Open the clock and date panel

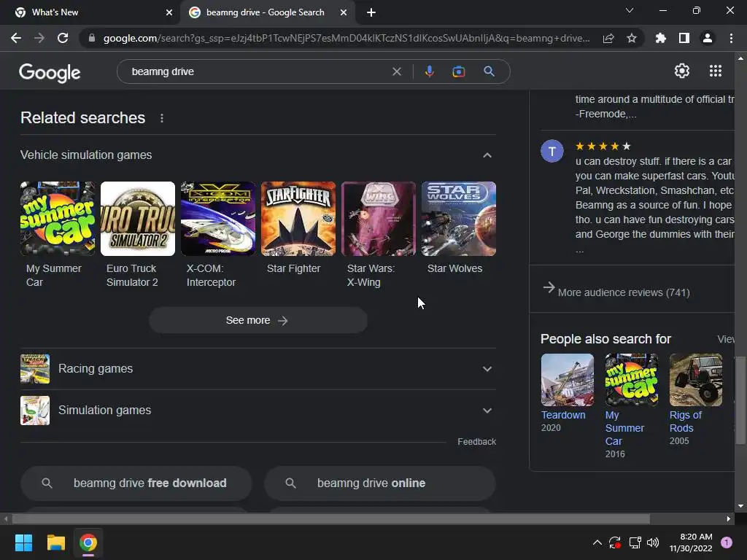(691, 542)
